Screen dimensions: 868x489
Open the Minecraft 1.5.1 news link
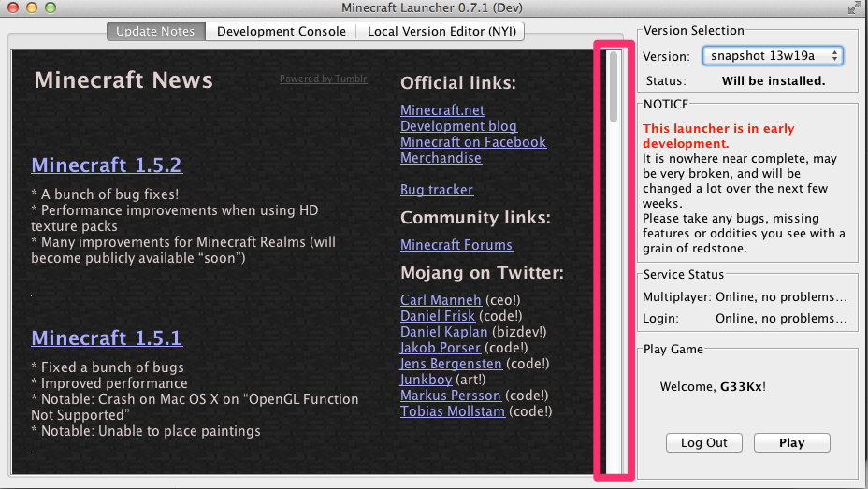tap(107, 338)
